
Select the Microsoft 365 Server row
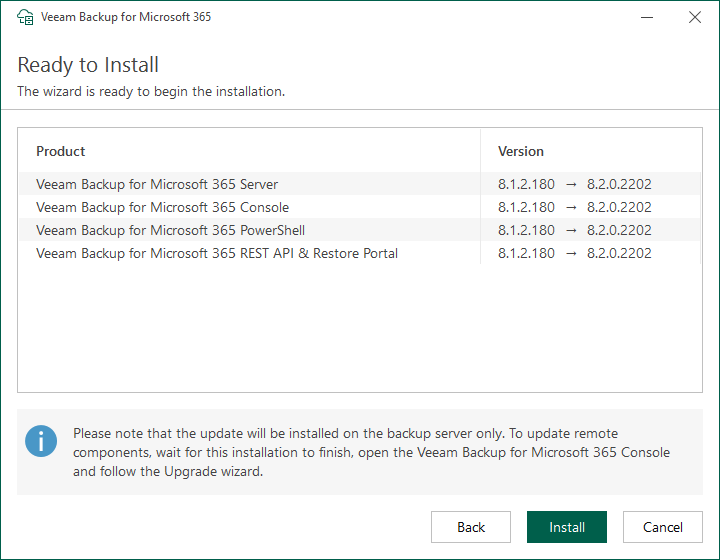pyautogui.click(x=157, y=184)
